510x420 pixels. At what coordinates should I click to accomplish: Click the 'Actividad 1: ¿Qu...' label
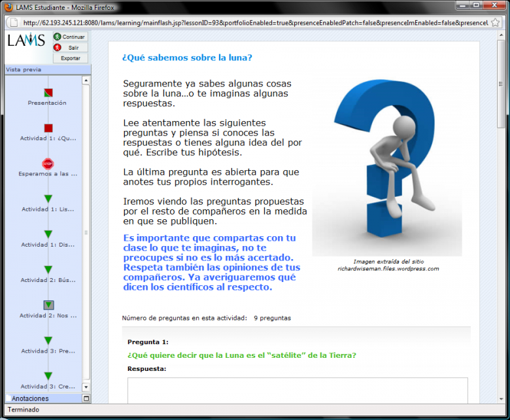pos(48,138)
